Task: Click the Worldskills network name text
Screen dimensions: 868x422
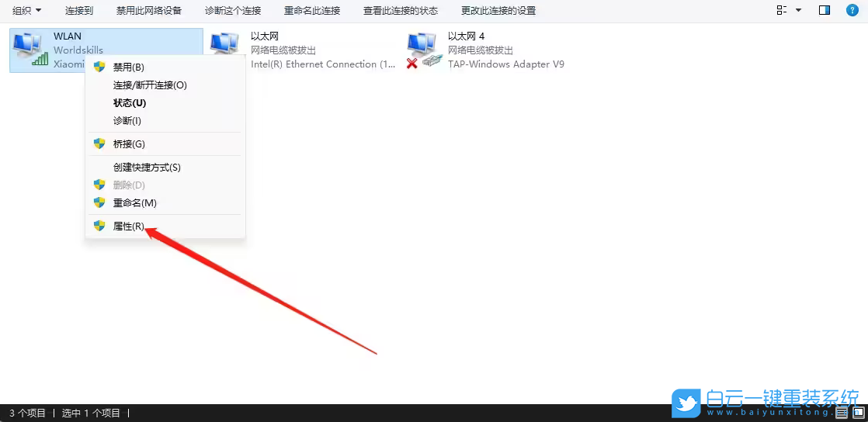Action: click(78, 50)
